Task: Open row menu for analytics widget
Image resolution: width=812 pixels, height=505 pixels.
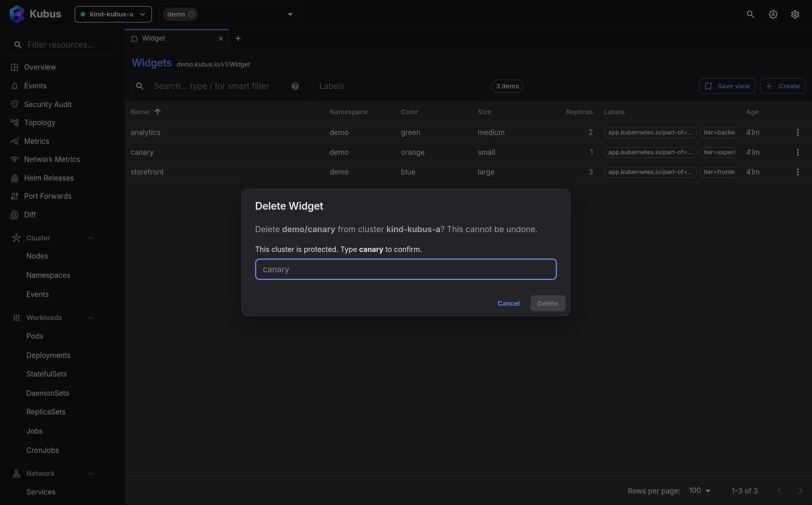Action: point(798,133)
